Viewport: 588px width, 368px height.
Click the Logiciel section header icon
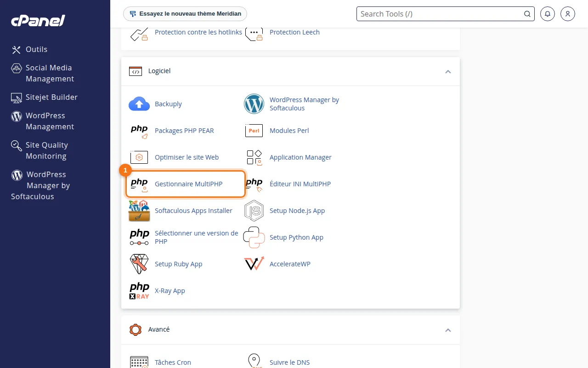point(136,71)
